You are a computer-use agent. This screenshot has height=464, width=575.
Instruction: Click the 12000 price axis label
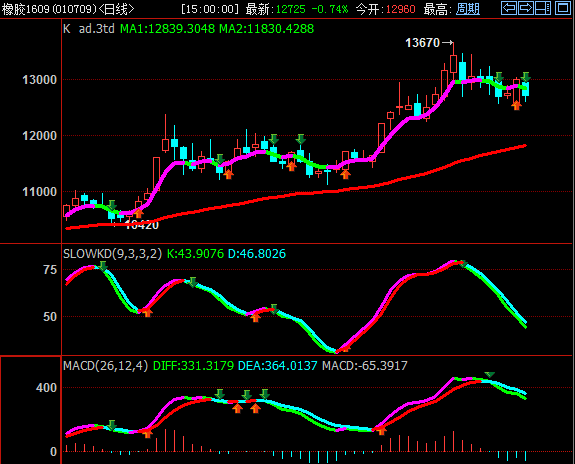40,136
